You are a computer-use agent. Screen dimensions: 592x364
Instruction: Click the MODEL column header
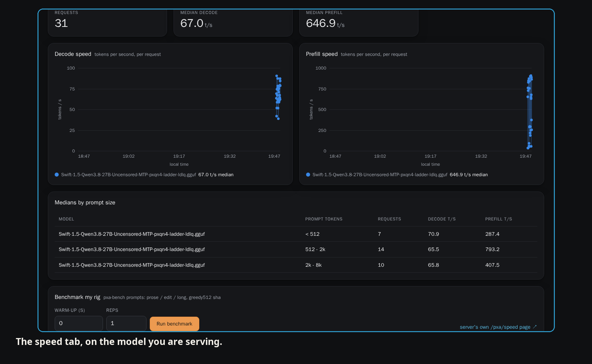click(66, 219)
